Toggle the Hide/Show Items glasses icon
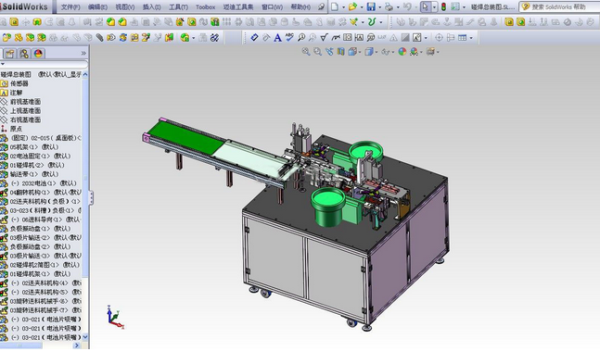The image size is (600, 364). click(386, 52)
